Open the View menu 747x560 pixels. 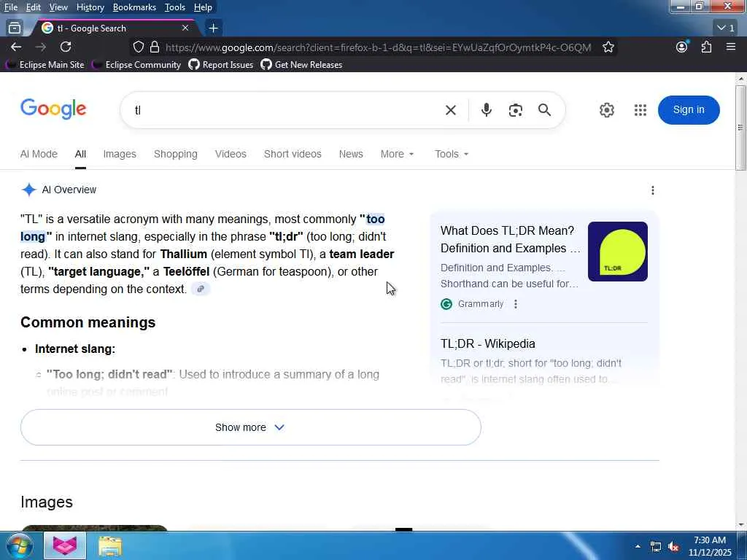[x=58, y=7]
